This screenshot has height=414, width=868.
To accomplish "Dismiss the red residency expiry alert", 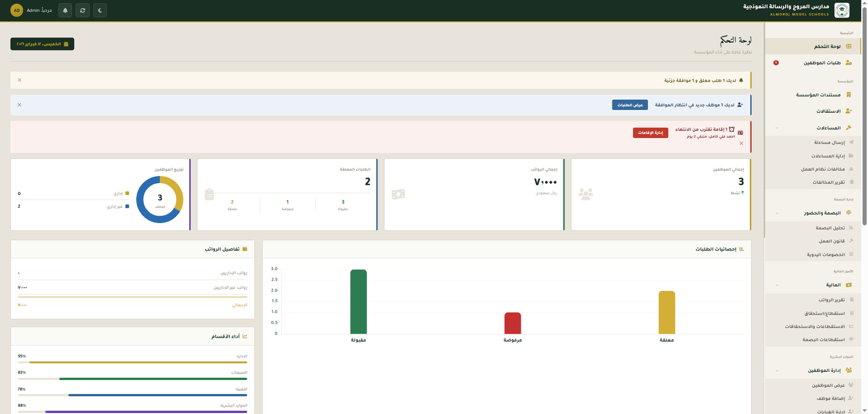I will tap(741, 144).
